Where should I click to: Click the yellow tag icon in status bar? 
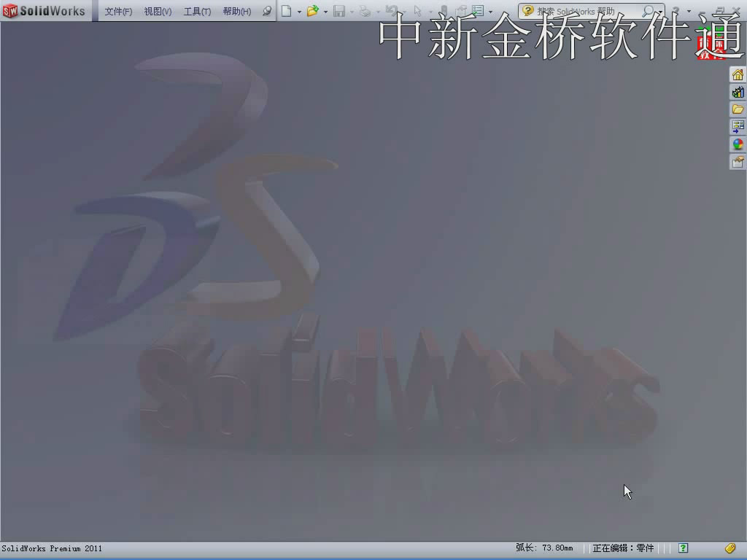point(729,548)
